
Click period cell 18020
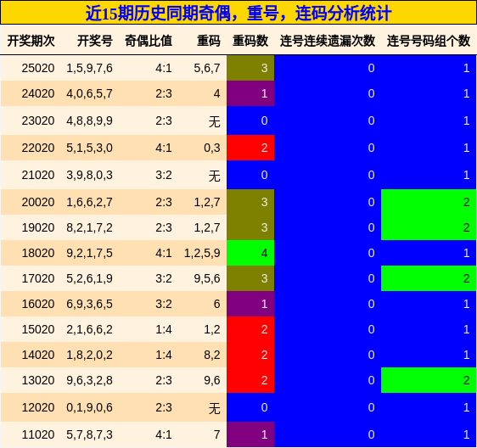(38, 253)
